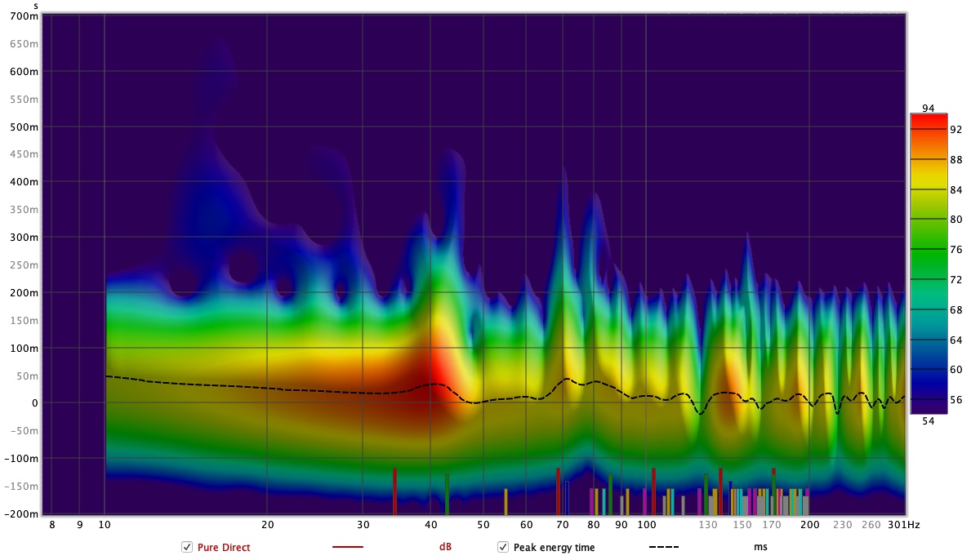Click the ms units label in legend

[x=760, y=547]
